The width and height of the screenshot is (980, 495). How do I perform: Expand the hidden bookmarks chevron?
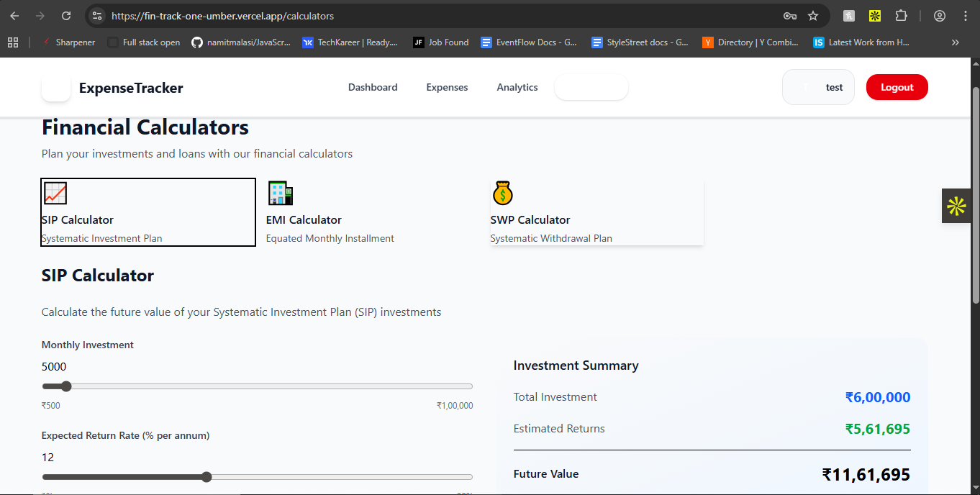pos(956,42)
